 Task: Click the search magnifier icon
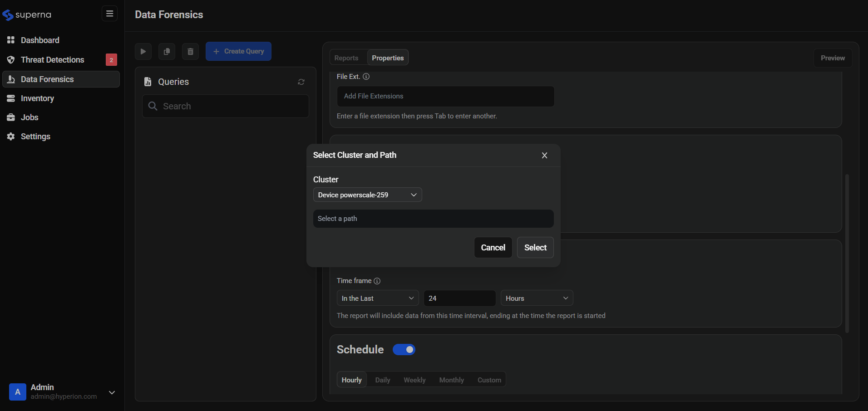(x=153, y=106)
